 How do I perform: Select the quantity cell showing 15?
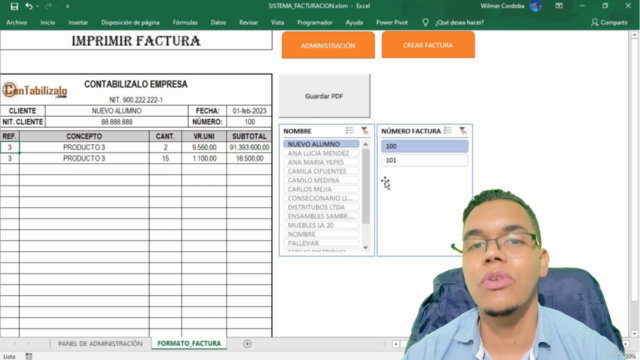click(165, 158)
